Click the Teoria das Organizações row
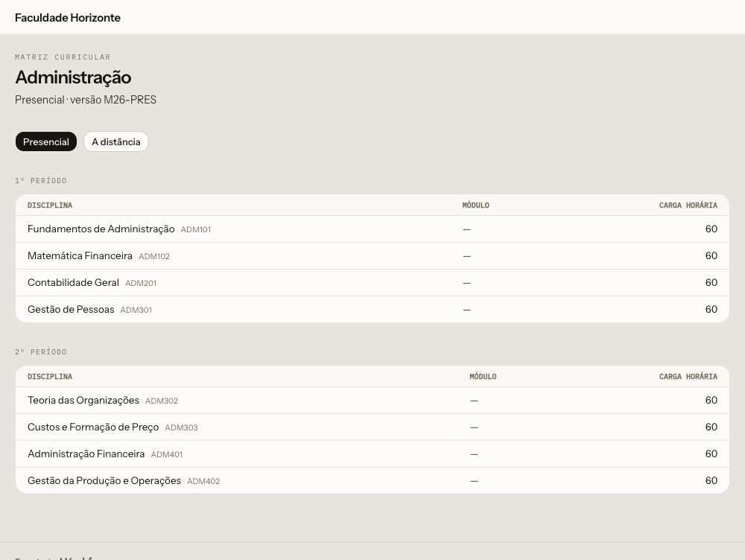The width and height of the screenshot is (745, 560). 372,401
